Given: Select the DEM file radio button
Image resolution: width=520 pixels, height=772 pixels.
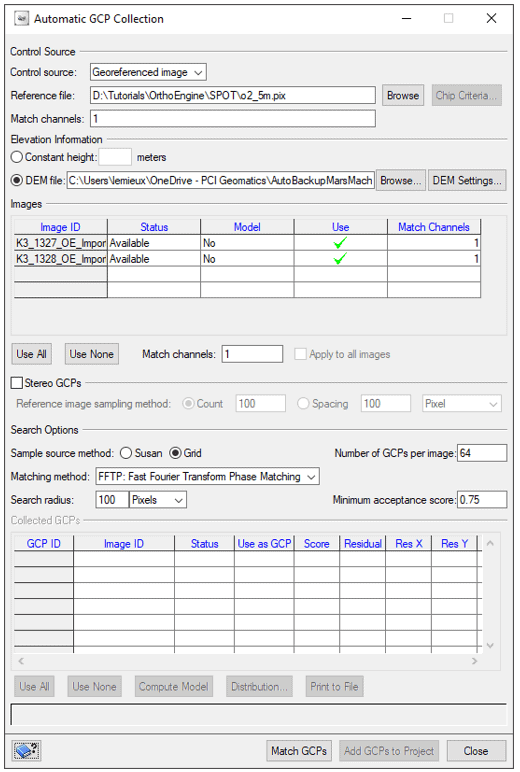Looking at the screenshot, I should pos(17,180).
